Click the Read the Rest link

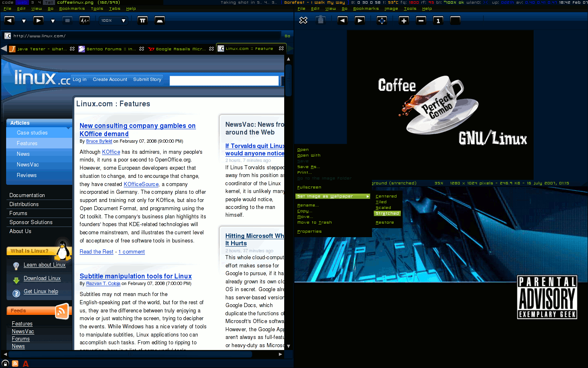tap(96, 252)
